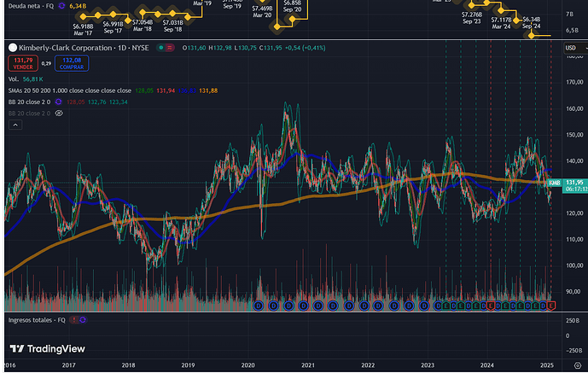The width and height of the screenshot is (588, 373).
Task: Click the $7.054B Mar '18 debt label
Action: pyautogui.click(x=143, y=26)
